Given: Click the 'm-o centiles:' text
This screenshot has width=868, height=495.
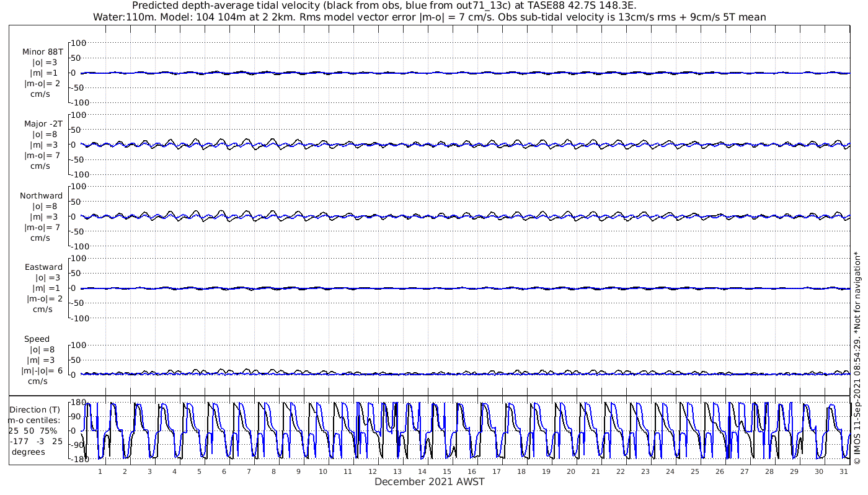Looking at the screenshot, I should pos(33,421).
